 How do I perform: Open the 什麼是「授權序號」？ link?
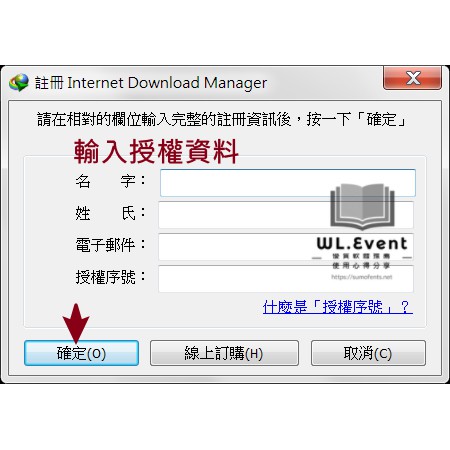click(338, 307)
